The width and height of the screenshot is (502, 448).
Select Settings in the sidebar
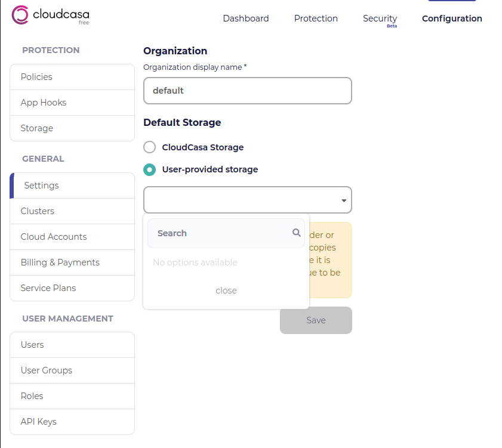pos(72,186)
